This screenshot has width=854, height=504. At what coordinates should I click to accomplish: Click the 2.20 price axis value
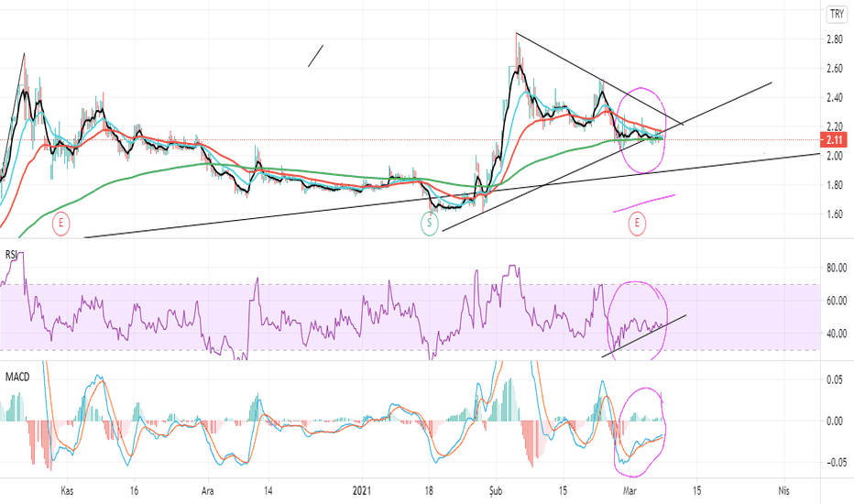click(835, 126)
